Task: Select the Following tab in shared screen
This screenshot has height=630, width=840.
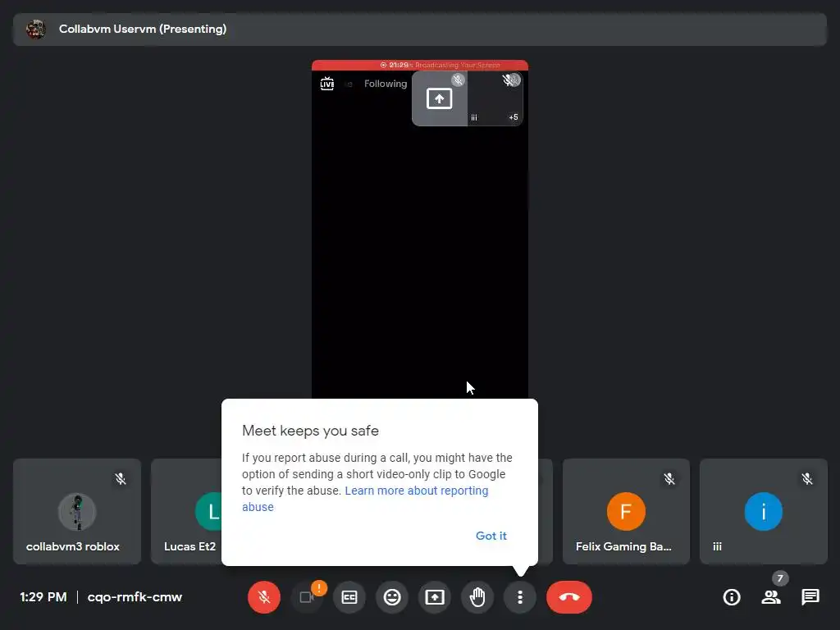Action: coord(386,84)
